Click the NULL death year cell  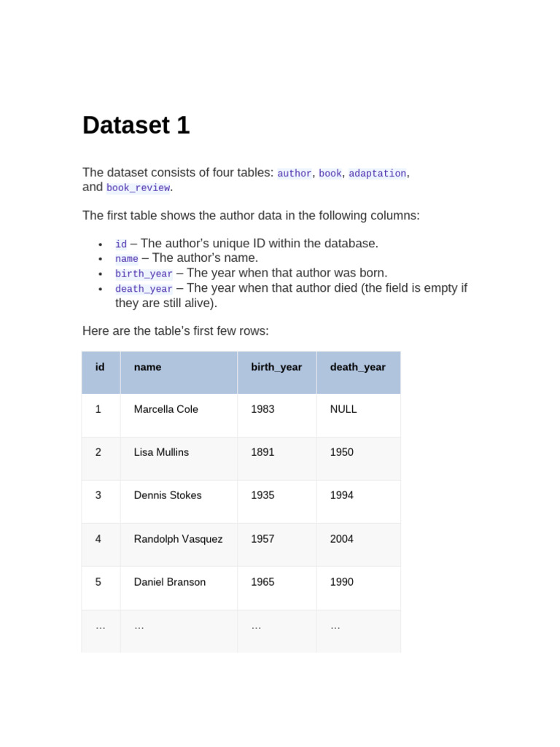[x=343, y=409]
